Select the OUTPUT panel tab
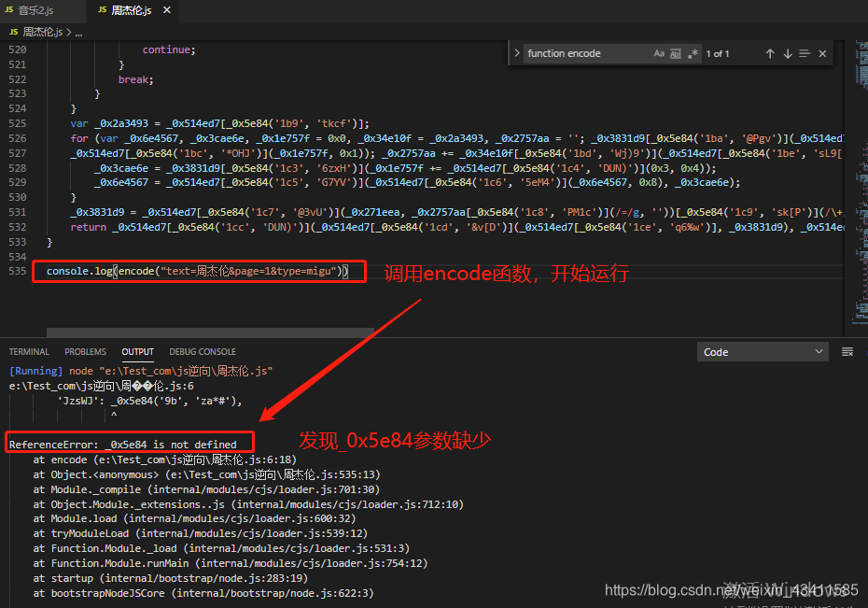The image size is (868, 608). click(x=138, y=351)
